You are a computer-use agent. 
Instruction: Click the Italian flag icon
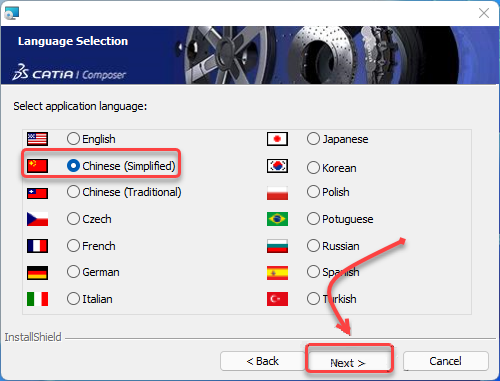(37, 299)
